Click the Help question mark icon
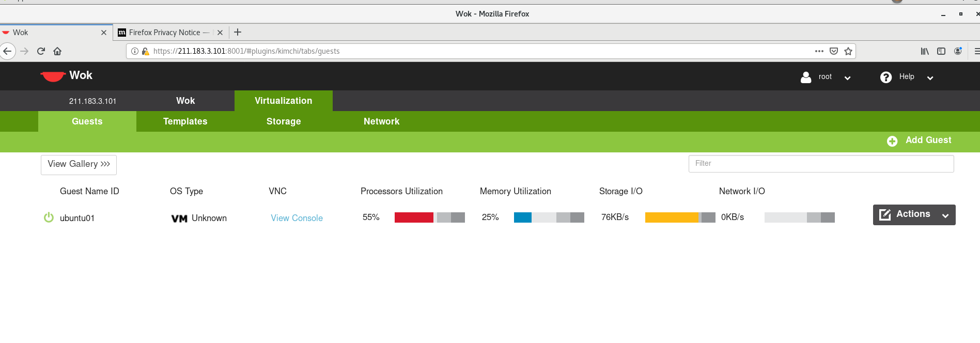Screen dimensions: 980x343 (x=885, y=77)
